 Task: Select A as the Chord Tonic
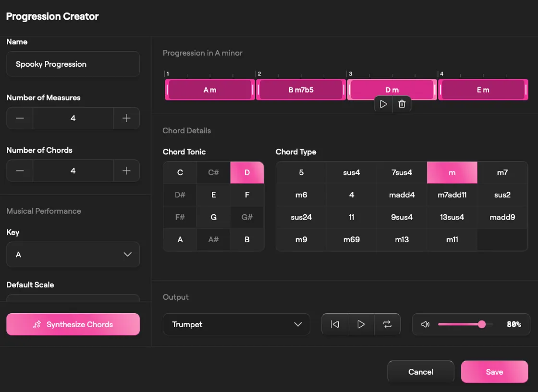click(179, 239)
